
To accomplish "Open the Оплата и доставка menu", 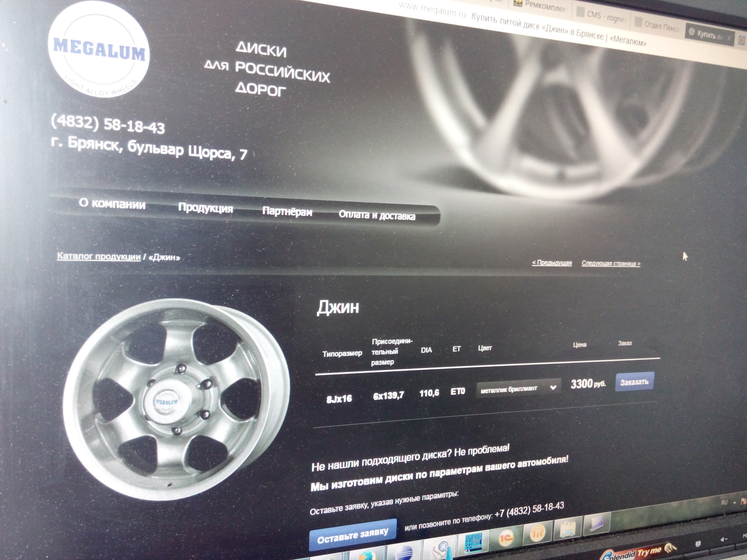I will (x=377, y=215).
